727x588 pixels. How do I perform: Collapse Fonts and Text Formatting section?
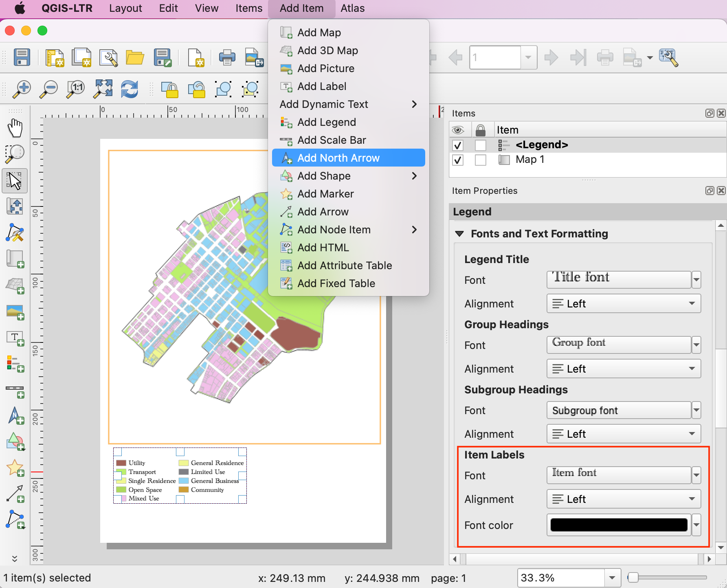459,234
